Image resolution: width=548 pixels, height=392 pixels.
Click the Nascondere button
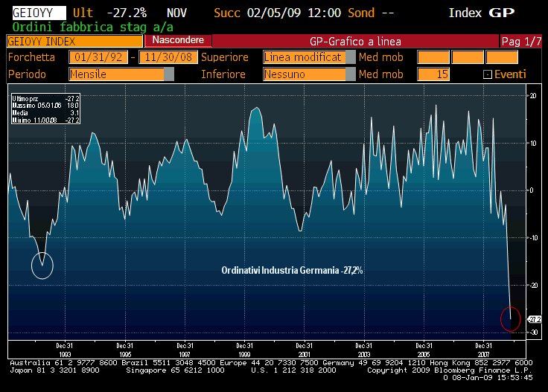(x=178, y=40)
